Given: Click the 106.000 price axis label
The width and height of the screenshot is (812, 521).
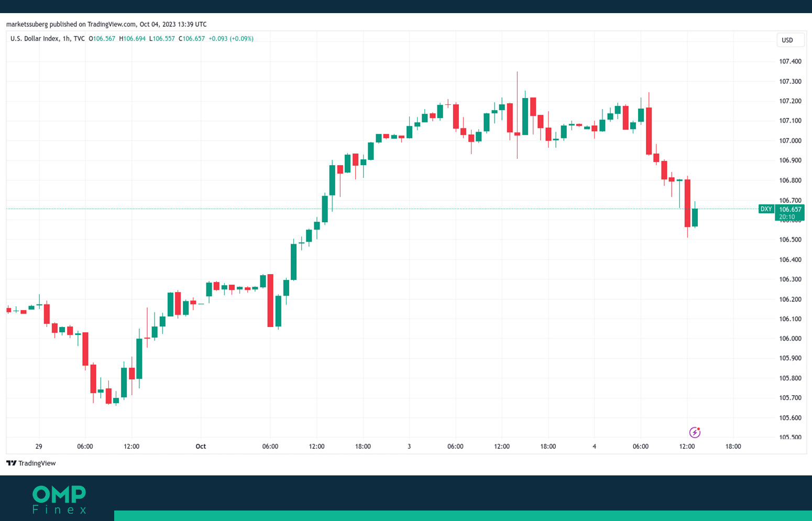Looking at the screenshot, I should pos(790,339).
